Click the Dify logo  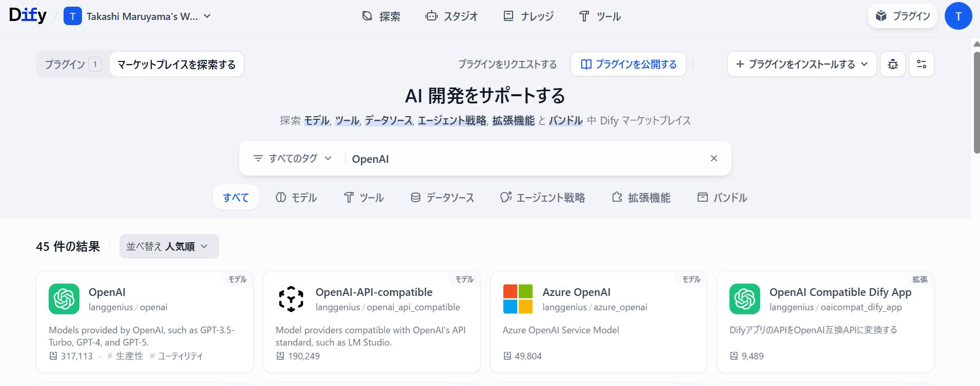point(28,16)
